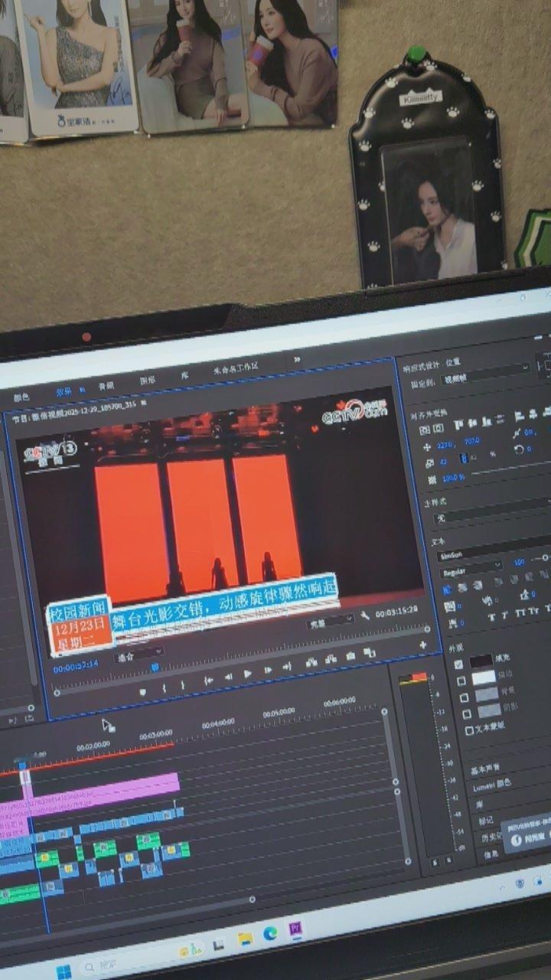
Task: Open the 适合 zoom level dropdown
Action: tap(139, 653)
